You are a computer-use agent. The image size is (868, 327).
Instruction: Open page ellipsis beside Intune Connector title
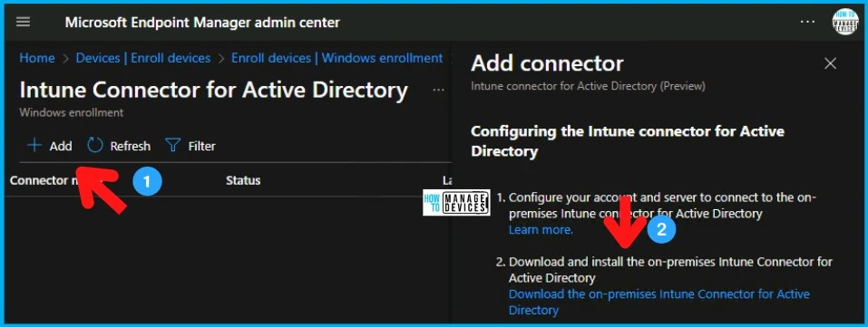click(438, 90)
